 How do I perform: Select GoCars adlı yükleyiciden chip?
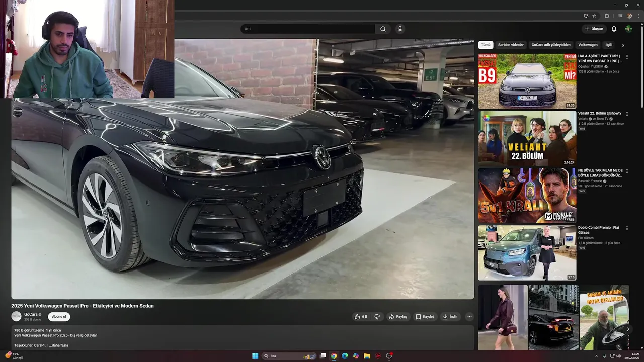pos(551,45)
